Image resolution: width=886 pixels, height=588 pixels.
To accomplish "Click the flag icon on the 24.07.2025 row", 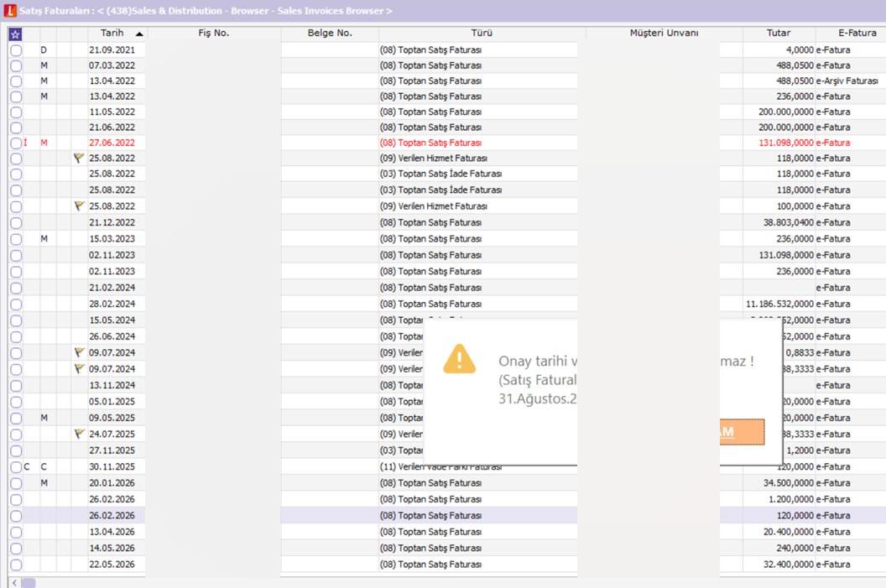I will point(79,434).
